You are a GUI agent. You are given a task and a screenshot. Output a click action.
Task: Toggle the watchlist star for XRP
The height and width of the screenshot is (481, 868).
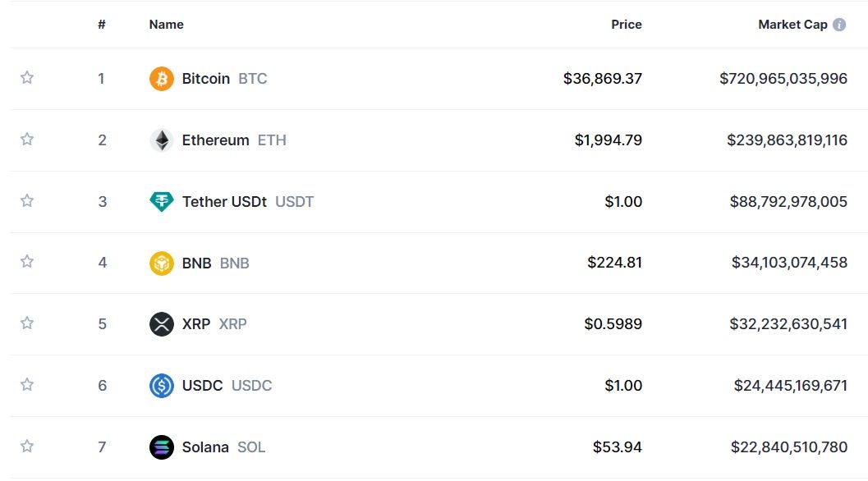click(27, 323)
